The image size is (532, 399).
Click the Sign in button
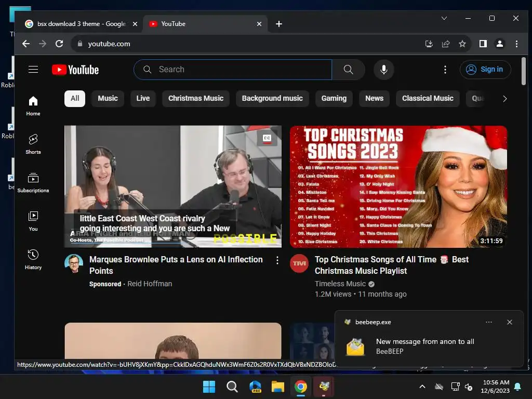(x=485, y=70)
